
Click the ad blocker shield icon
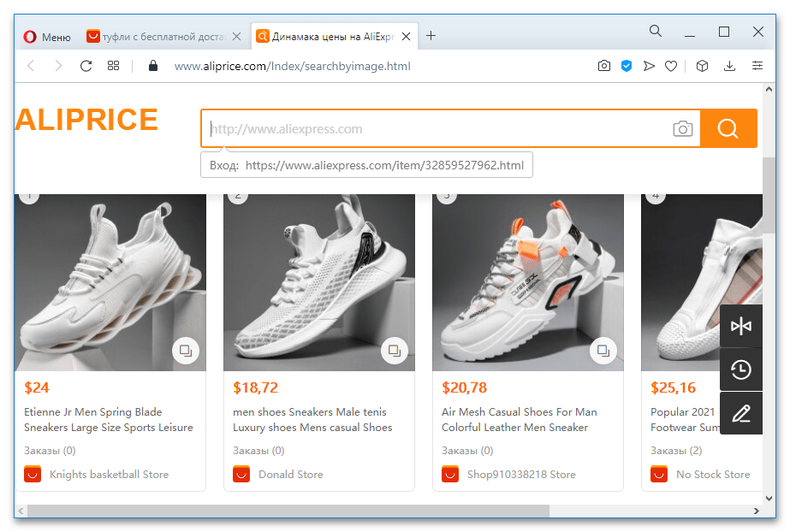(x=627, y=66)
